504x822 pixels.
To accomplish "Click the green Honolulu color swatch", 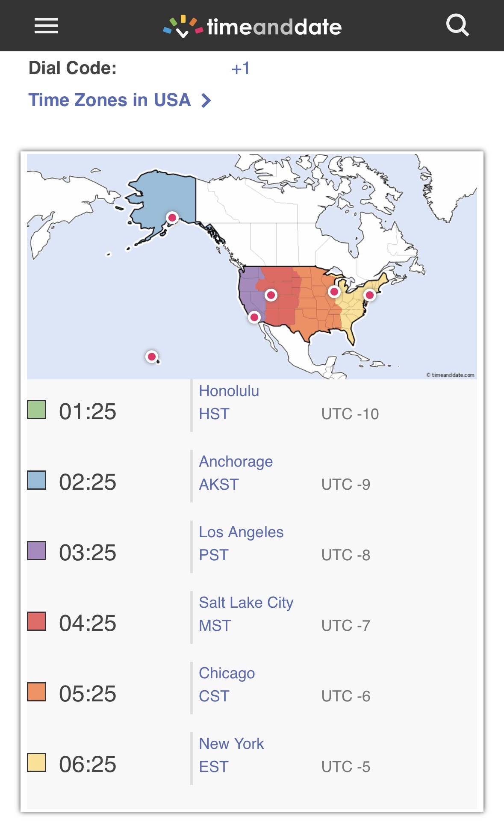I will pyautogui.click(x=37, y=410).
